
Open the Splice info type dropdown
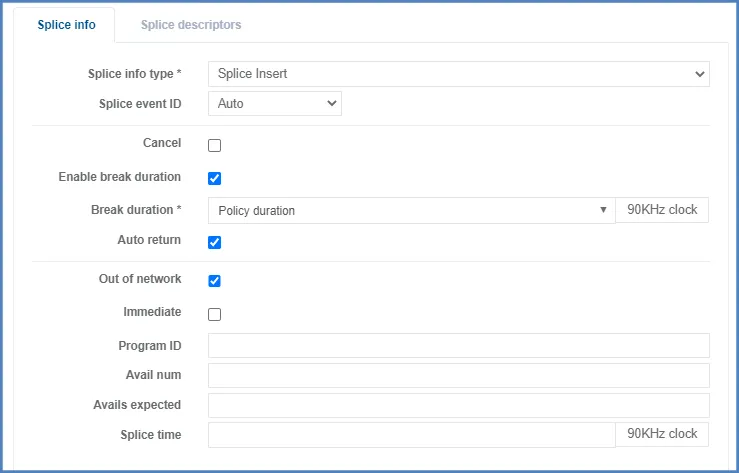[459, 74]
